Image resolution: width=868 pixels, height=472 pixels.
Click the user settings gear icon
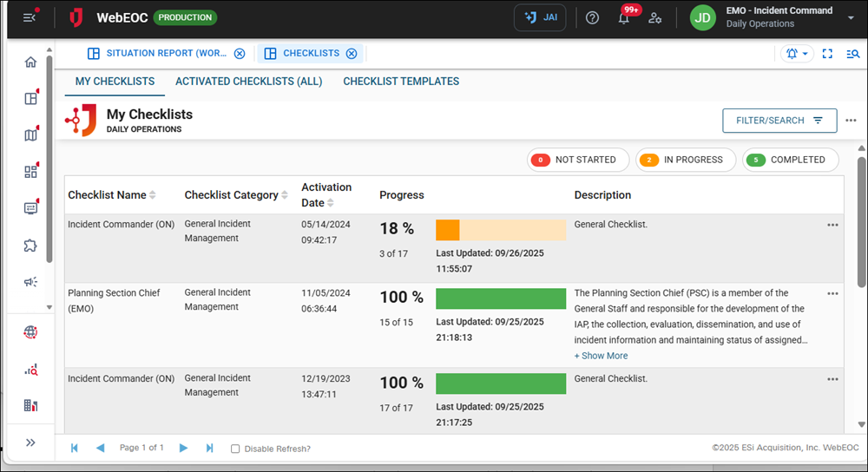tap(655, 17)
